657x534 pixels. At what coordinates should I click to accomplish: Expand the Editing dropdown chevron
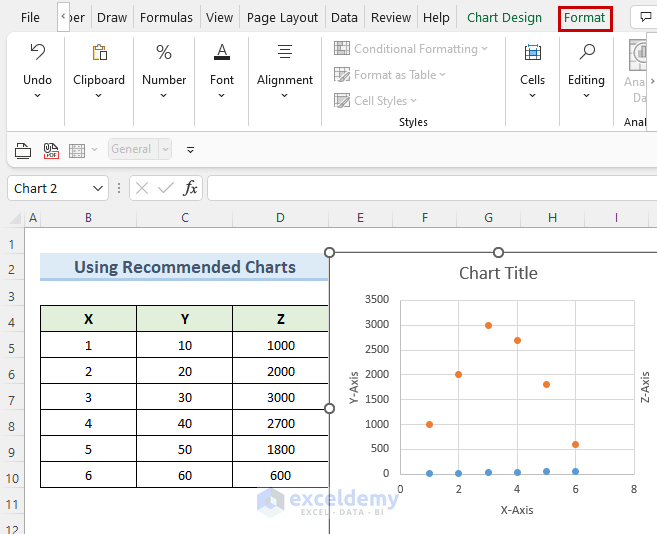tap(587, 96)
